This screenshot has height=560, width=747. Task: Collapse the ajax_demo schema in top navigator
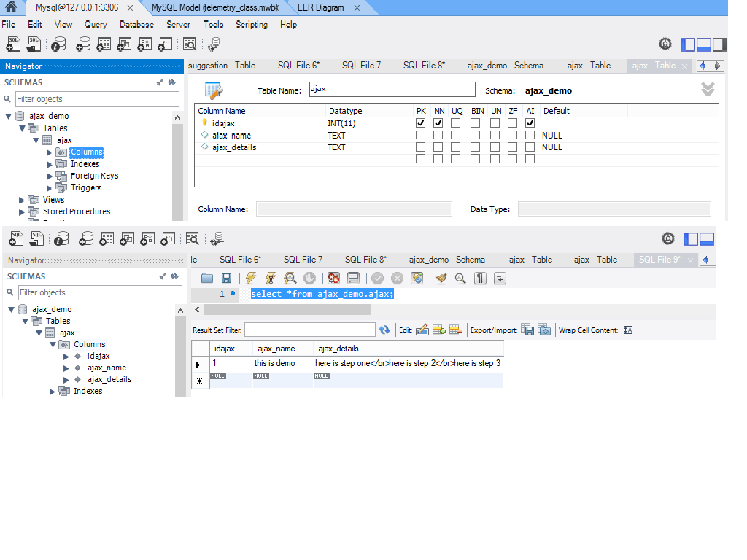click(x=9, y=116)
